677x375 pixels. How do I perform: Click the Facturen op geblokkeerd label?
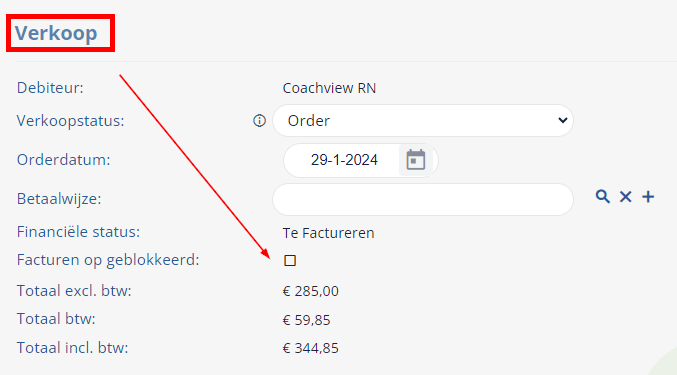[x=108, y=260]
